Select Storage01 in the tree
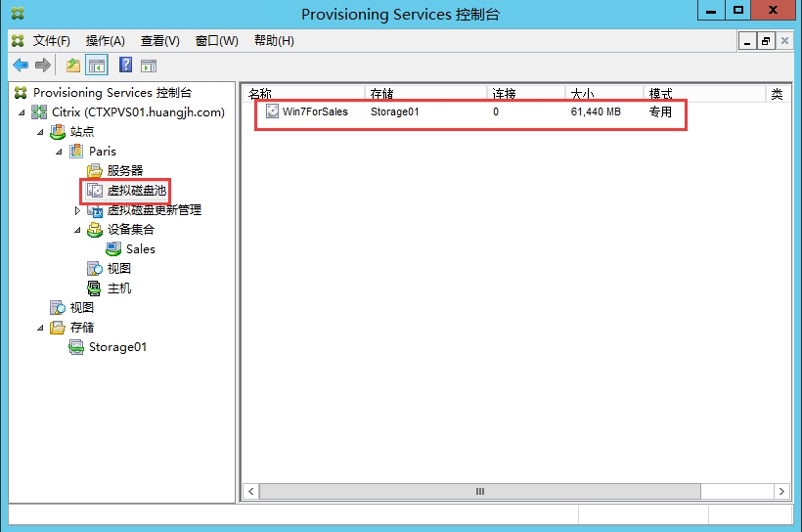802x532 pixels. 117,347
